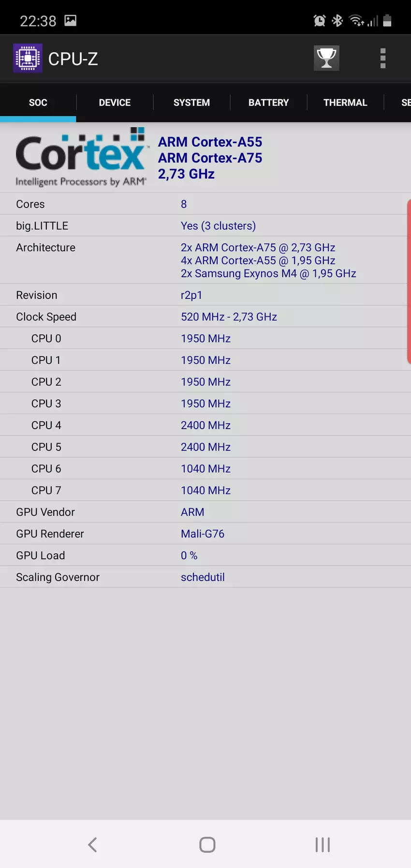The image size is (411, 868).
Task: Switch to the DEVICE tab
Action: click(115, 103)
